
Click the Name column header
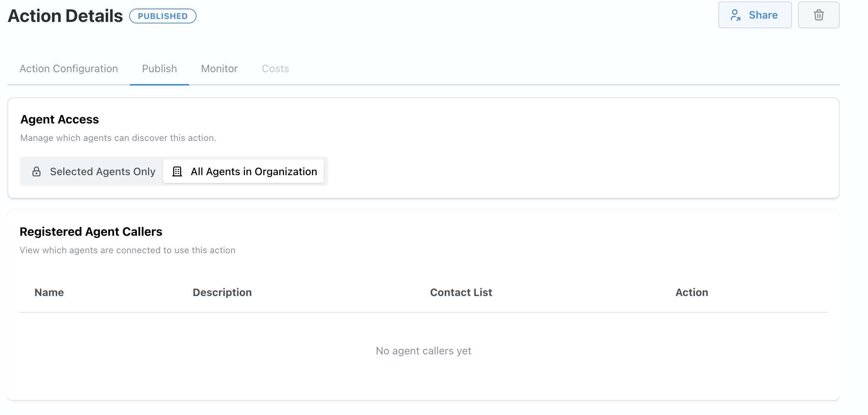[49, 292]
